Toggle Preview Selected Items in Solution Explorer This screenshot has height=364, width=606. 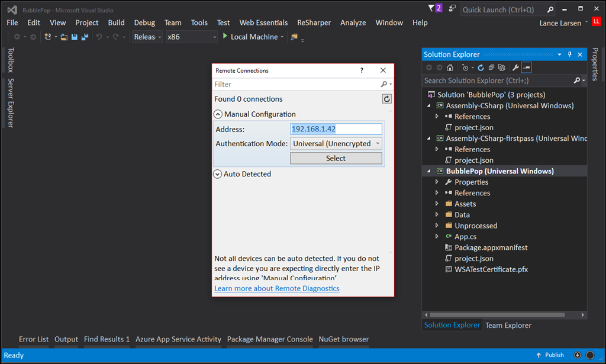coord(526,67)
